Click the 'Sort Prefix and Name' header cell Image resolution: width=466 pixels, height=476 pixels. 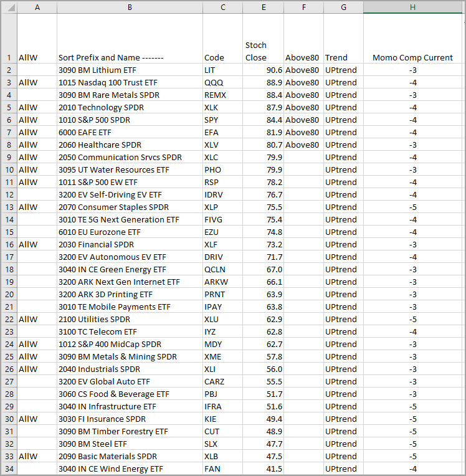click(x=130, y=39)
